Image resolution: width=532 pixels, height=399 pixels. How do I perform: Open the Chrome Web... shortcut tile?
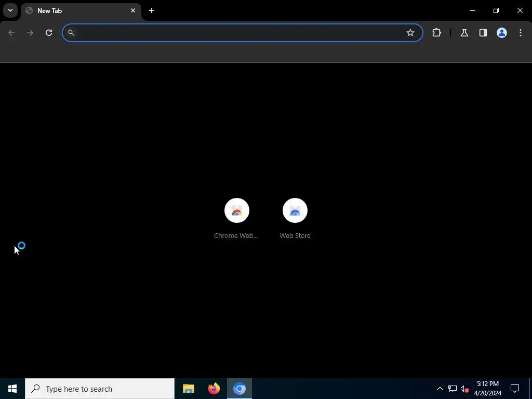click(x=236, y=219)
